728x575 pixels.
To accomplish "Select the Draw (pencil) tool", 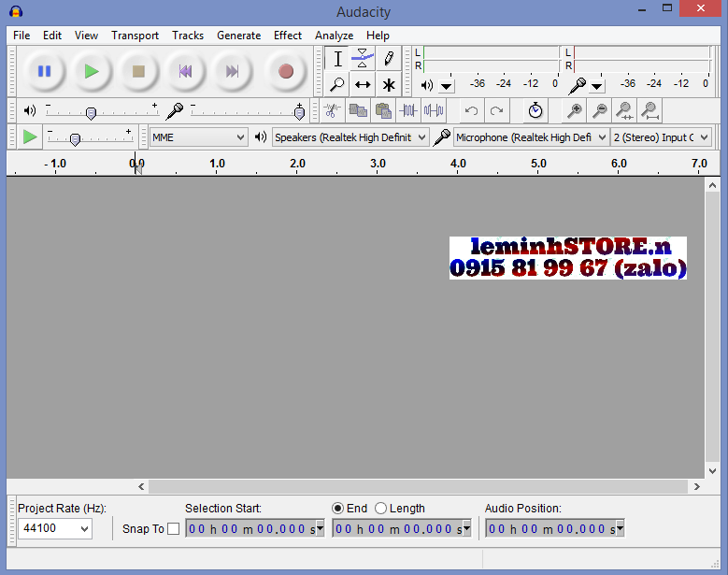I will click(x=389, y=59).
